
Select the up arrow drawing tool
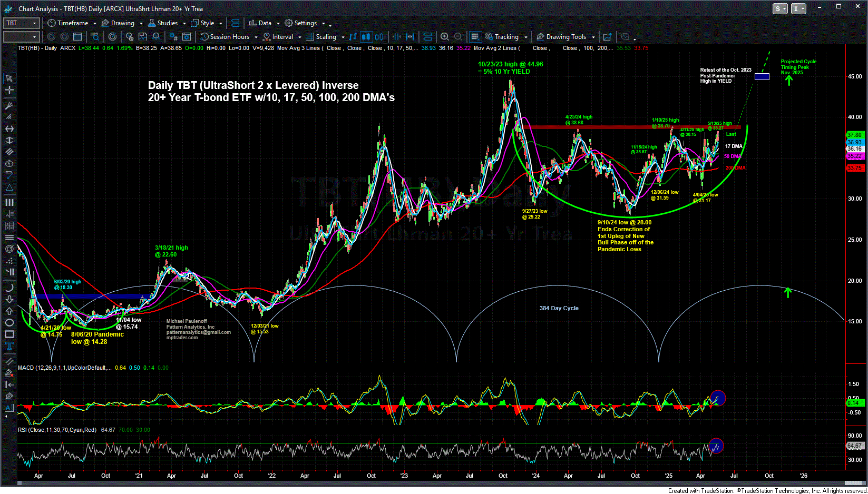[x=9, y=311]
